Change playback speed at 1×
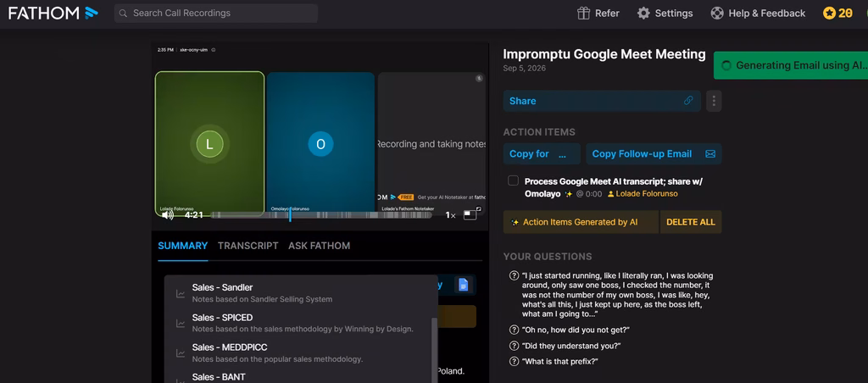Viewport: 868px width, 383px height. 451,215
